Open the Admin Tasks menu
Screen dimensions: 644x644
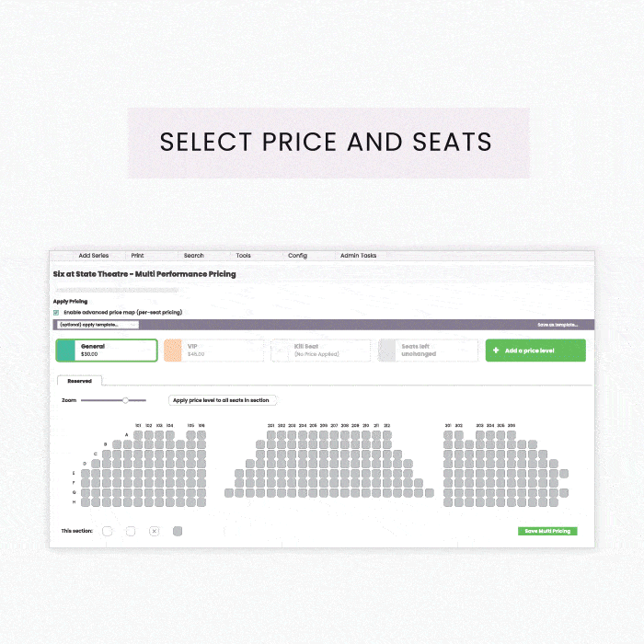pos(358,256)
